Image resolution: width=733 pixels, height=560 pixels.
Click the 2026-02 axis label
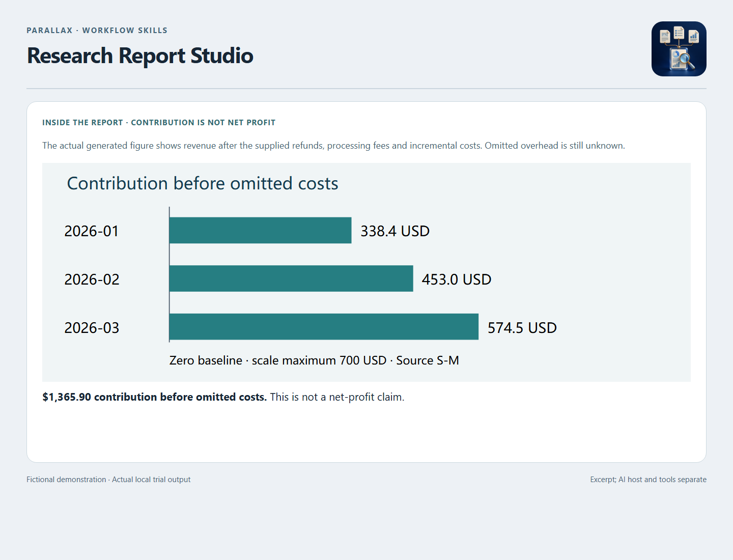pyautogui.click(x=92, y=279)
